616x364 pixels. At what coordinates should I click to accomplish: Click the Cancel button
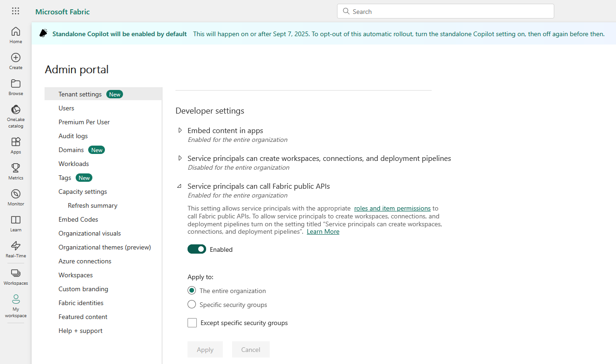tap(251, 350)
